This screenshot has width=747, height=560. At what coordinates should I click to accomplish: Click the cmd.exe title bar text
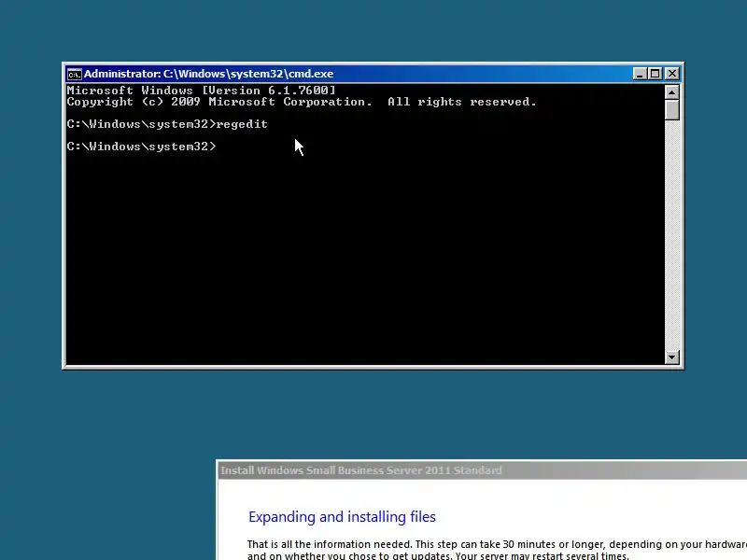(208, 74)
